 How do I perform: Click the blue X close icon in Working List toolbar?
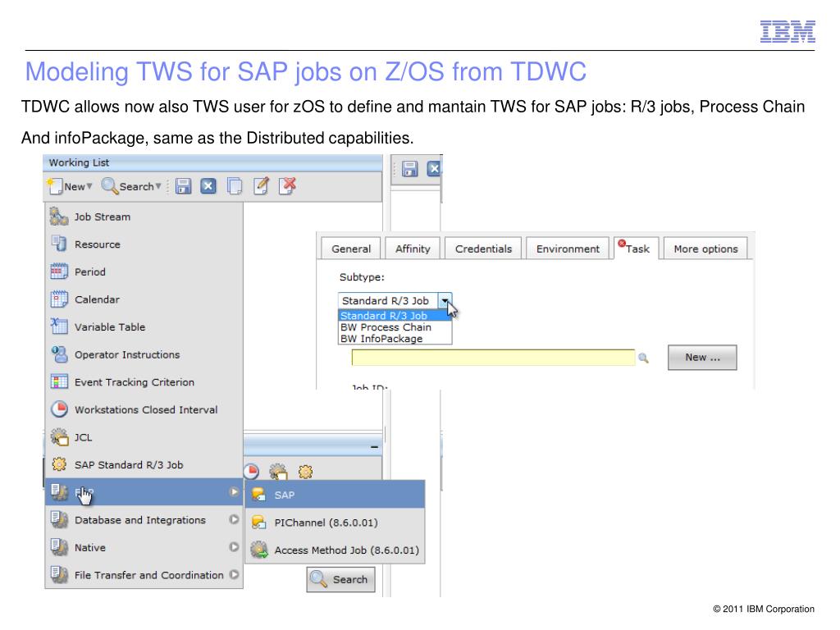[208, 186]
